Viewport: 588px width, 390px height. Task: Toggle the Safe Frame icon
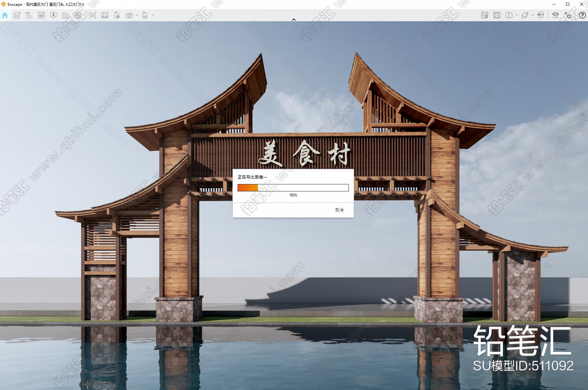497,15
